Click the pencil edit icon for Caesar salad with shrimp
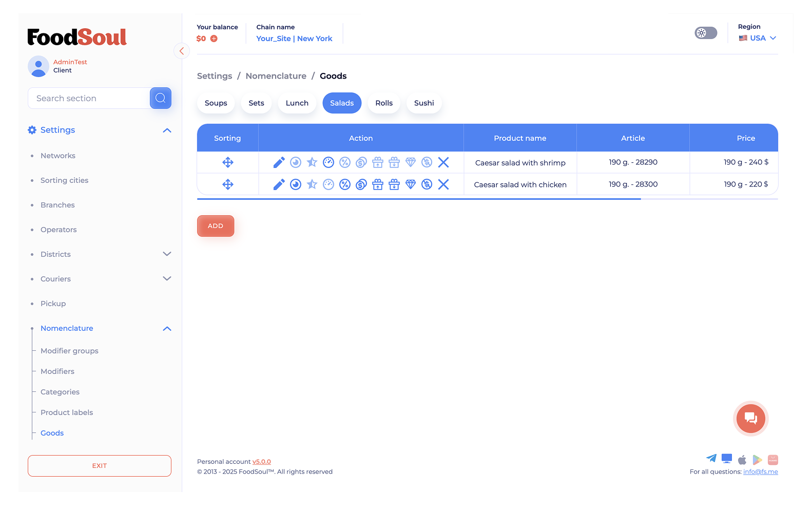Screen dimensions: 812x509 (x=279, y=163)
